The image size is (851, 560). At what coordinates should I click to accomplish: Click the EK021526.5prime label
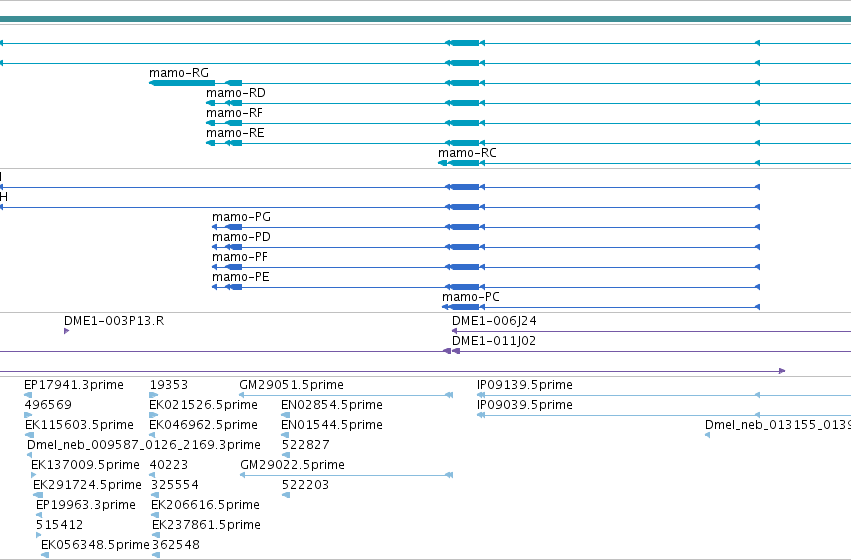click(x=204, y=405)
